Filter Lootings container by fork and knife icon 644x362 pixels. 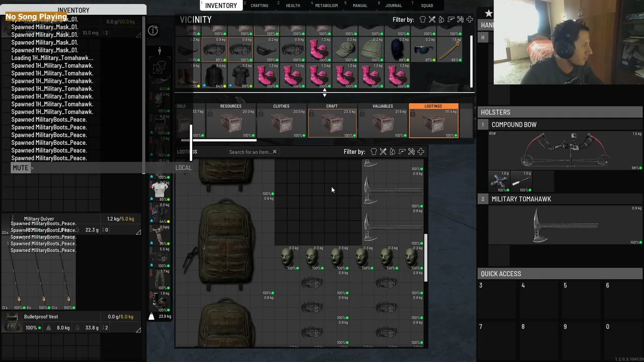(x=383, y=151)
